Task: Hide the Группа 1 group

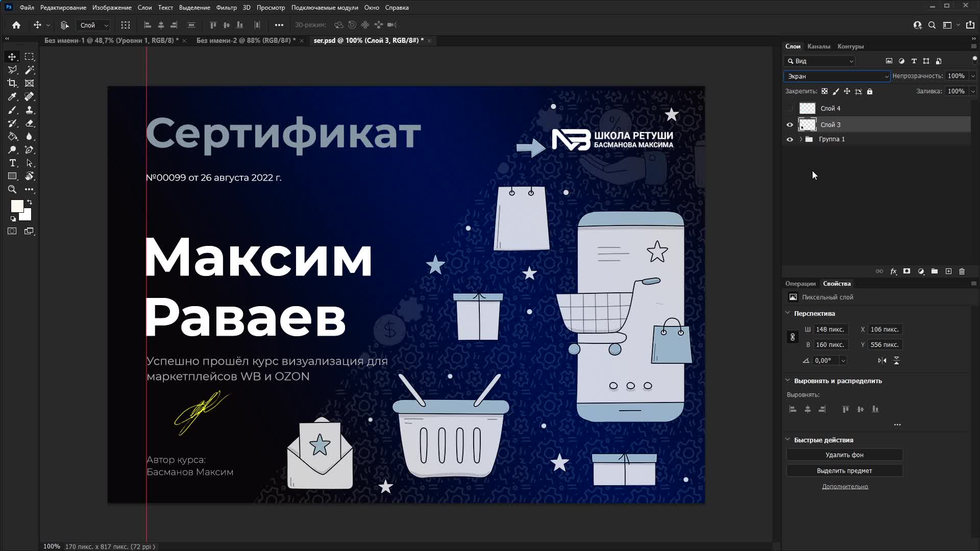Action: tap(790, 139)
